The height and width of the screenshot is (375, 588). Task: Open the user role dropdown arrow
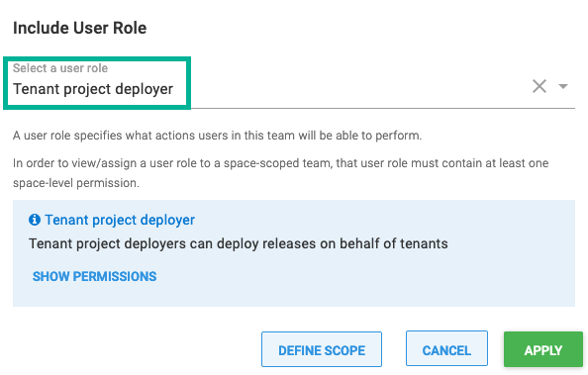(x=563, y=87)
